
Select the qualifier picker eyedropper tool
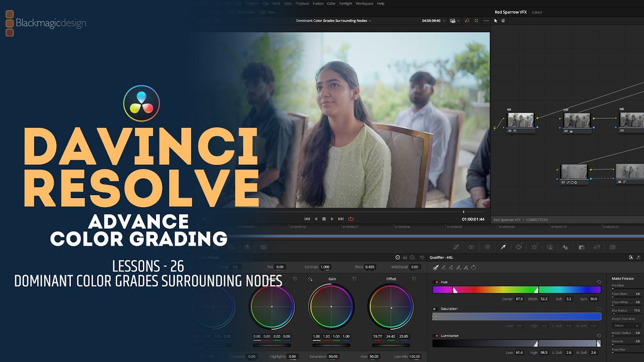pyautogui.click(x=436, y=267)
